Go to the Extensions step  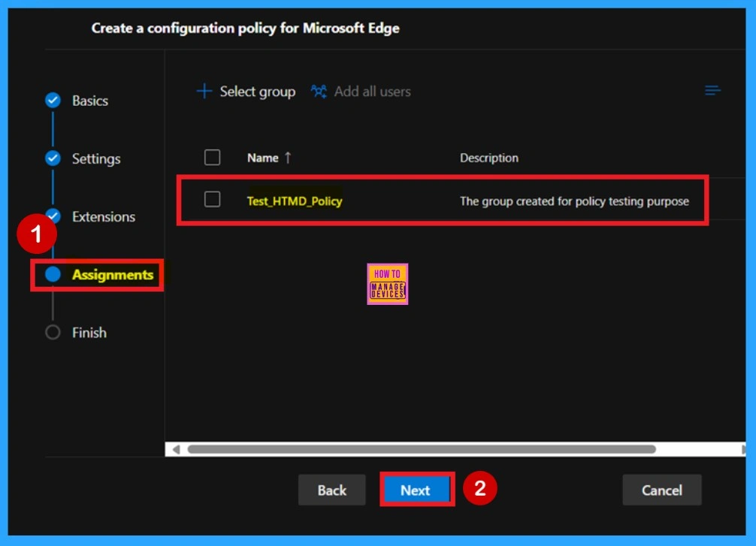click(104, 216)
